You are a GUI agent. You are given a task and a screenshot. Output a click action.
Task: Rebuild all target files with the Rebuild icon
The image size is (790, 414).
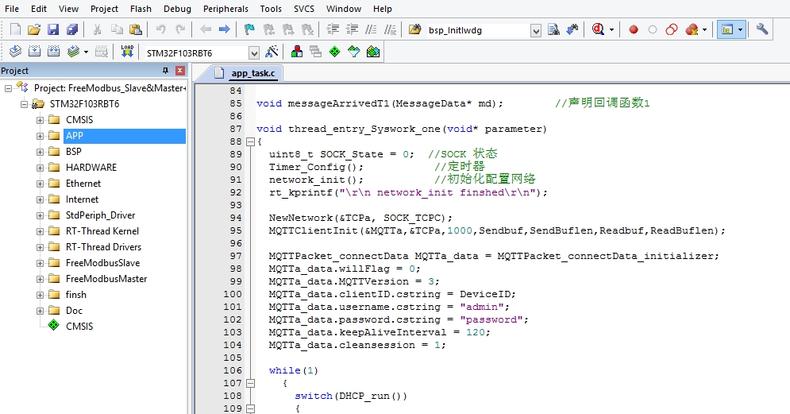pyautogui.click(x=53, y=51)
